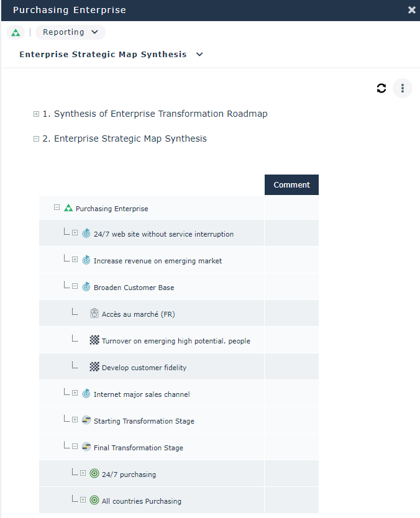
Task: Open the Enterprise Strategic Map Synthesis title dropdown
Action: [x=199, y=55]
